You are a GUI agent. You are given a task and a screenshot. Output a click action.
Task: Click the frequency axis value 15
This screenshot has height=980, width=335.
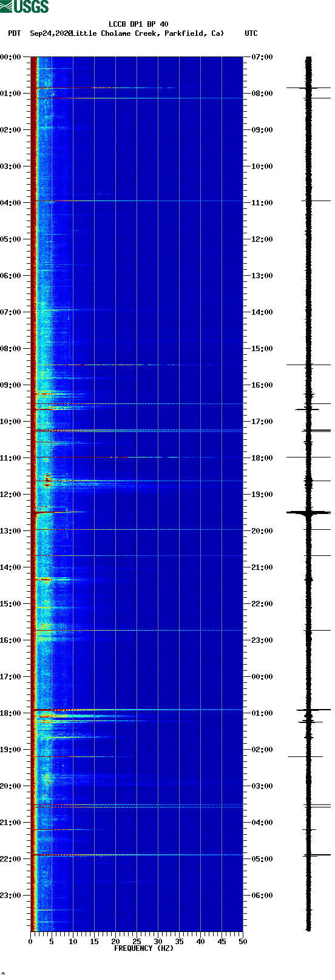[x=94, y=942]
